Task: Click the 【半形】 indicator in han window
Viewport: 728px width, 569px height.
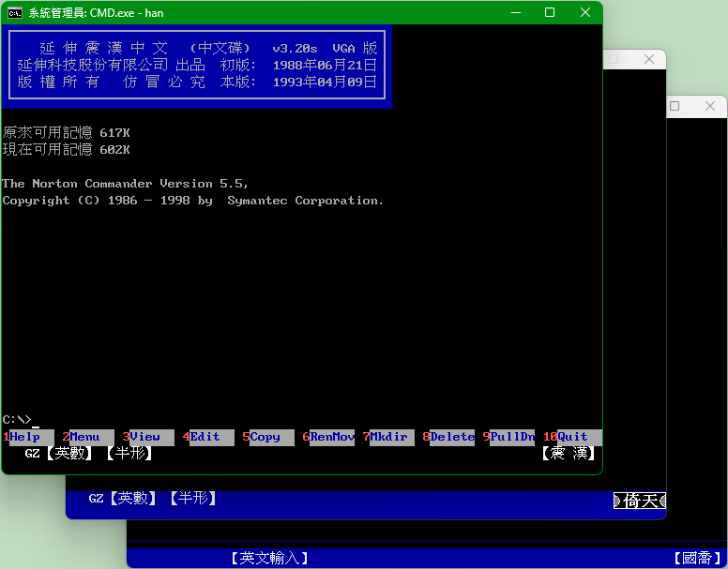Action: [129, 453]
